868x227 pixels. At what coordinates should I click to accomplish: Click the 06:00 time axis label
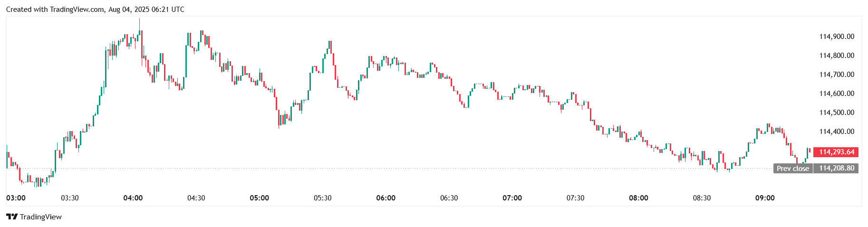point(386,198)
